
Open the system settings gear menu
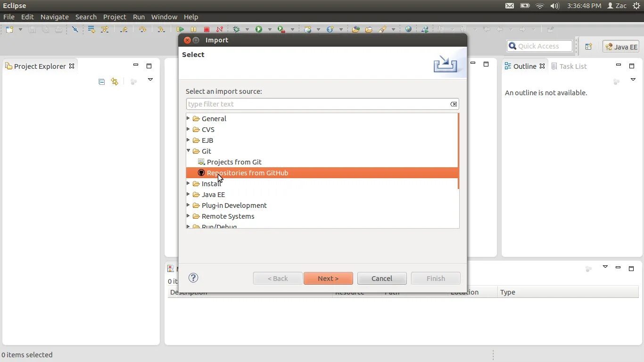pyautogui.click(x=636, y=6)
